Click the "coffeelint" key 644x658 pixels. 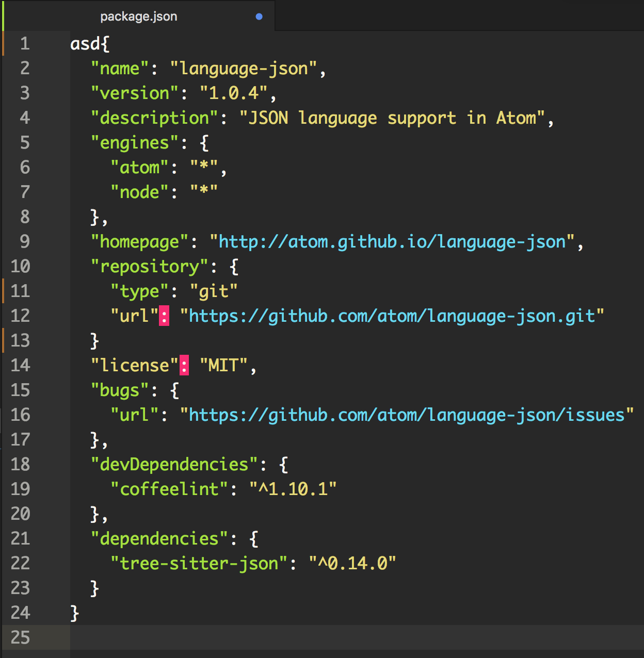click(169, 489)
